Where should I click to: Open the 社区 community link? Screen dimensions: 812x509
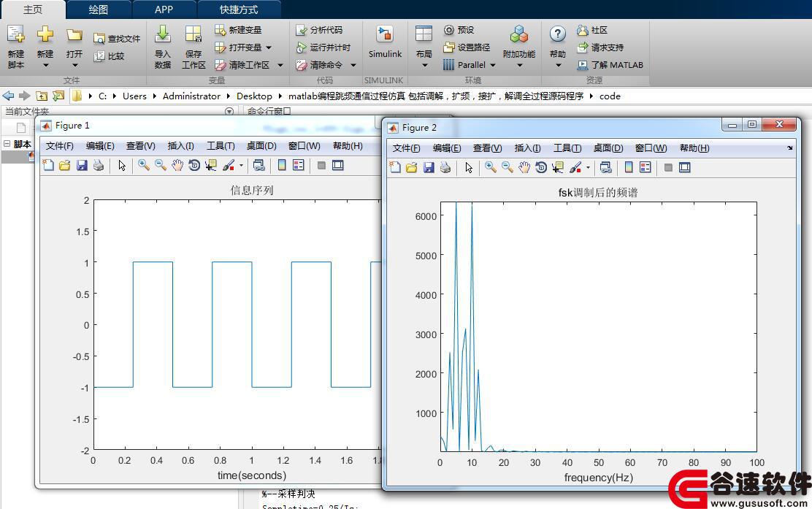pyautogui.click(x=592, y=30)
